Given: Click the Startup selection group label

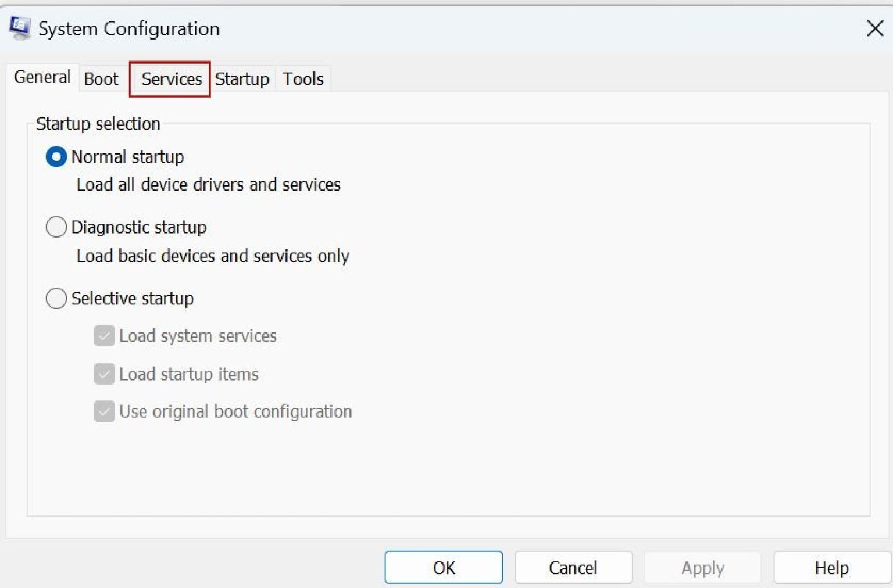Looking at the screenshot, I should point(98,123).
